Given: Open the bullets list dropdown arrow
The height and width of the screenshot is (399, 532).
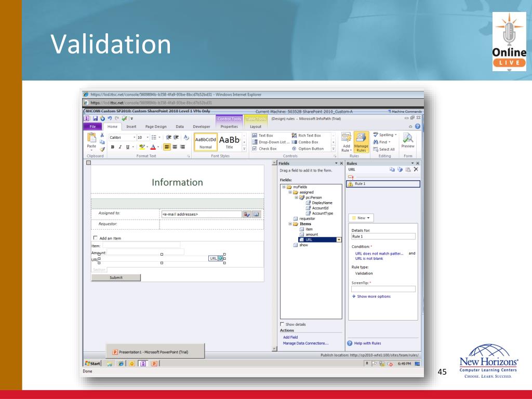Looking at the screenshot, I should pos(159,137).
